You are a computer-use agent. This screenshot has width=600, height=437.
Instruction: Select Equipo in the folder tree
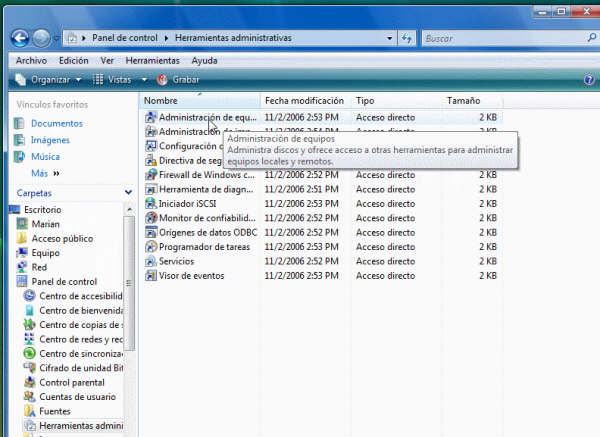46,253
